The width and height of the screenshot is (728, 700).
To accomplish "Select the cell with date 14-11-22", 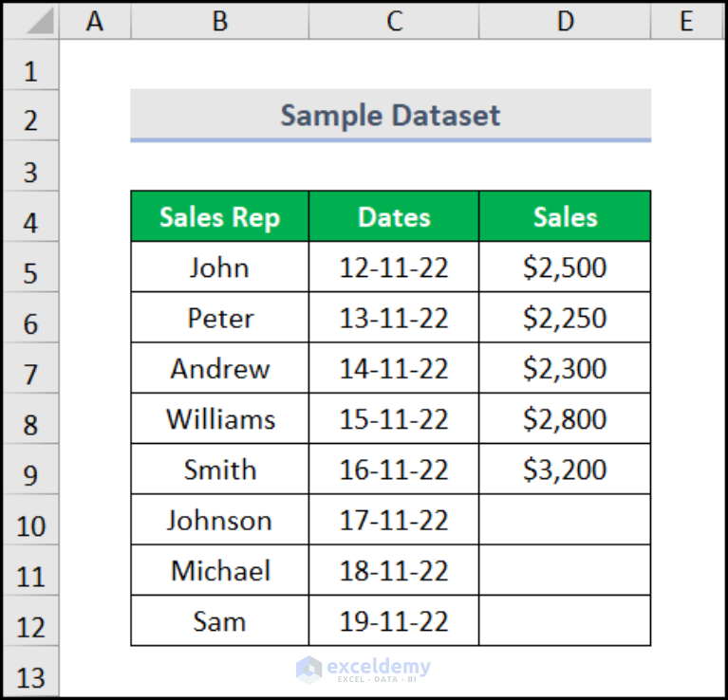I will (394, 368).
